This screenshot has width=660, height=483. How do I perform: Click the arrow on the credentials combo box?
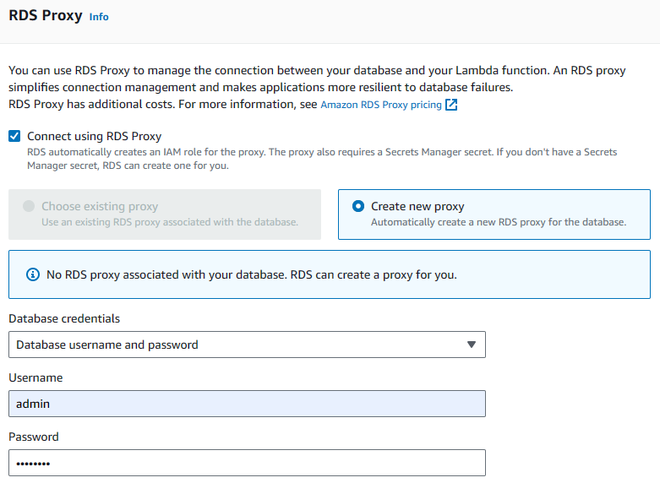(471, 345)
